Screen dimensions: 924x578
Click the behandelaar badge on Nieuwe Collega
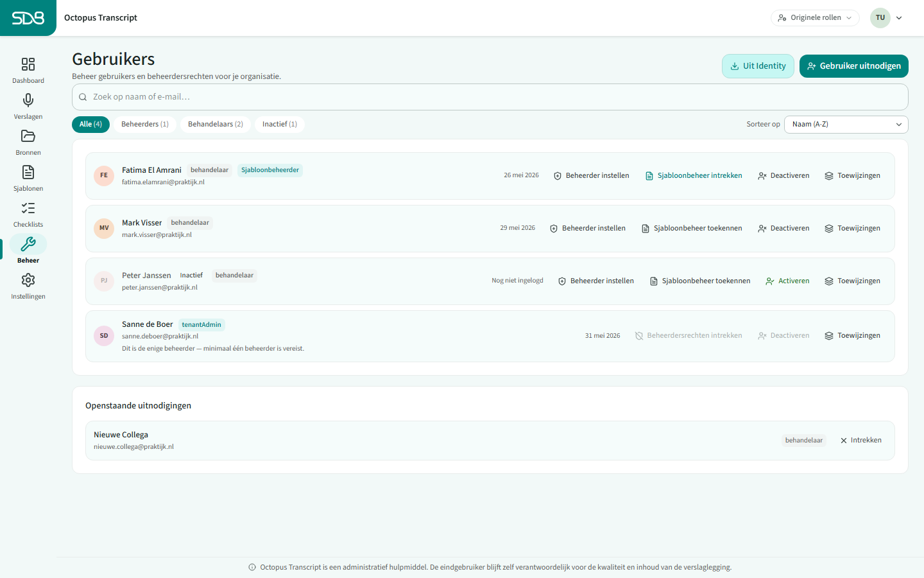click(804, 441)
